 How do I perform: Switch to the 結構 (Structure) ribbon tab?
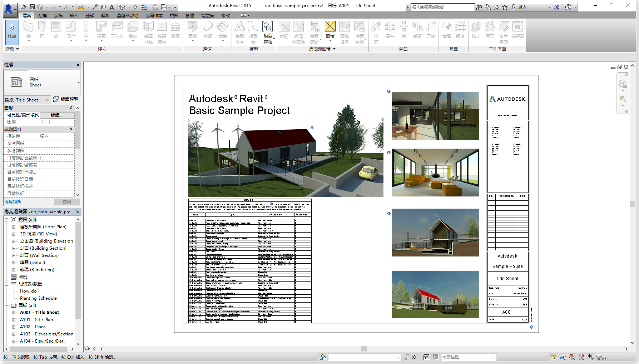coord(43,15)
